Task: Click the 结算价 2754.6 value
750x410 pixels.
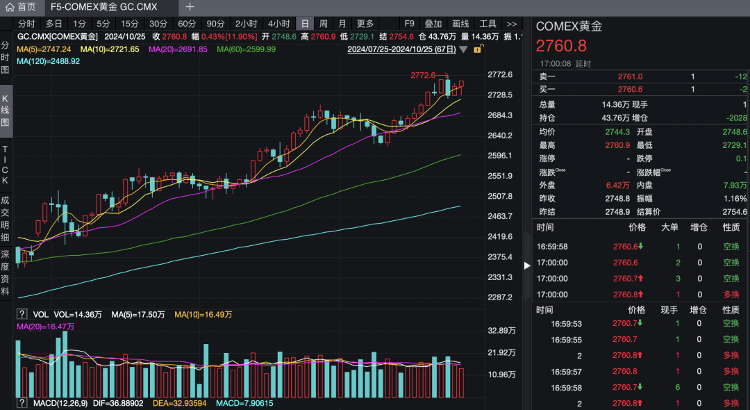Action: [x=735, y=211]
